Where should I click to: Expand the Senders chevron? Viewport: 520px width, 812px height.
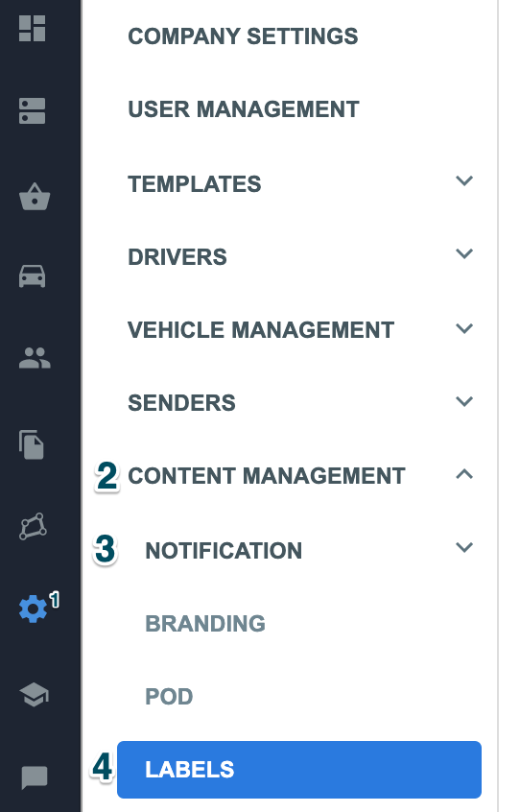click(464, 401)
